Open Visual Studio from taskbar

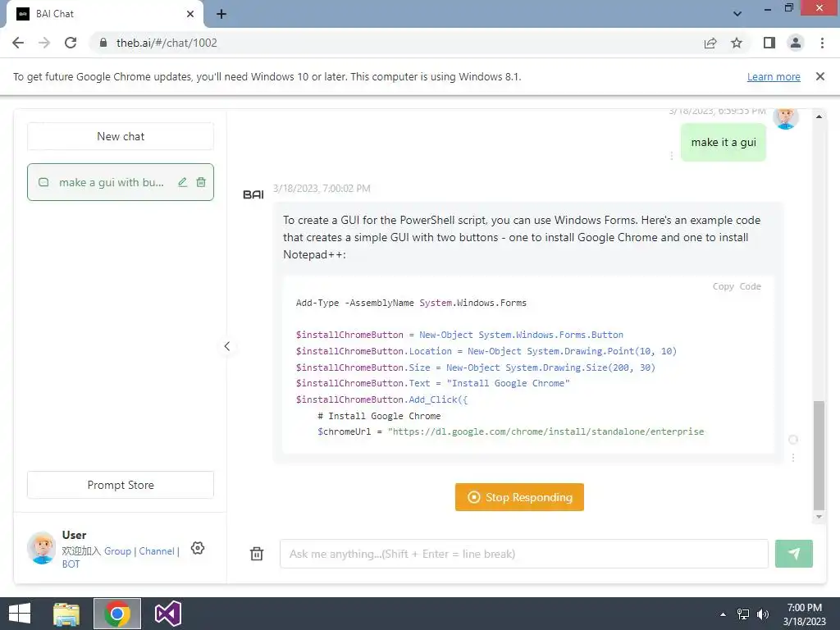[x=167, y=614]
